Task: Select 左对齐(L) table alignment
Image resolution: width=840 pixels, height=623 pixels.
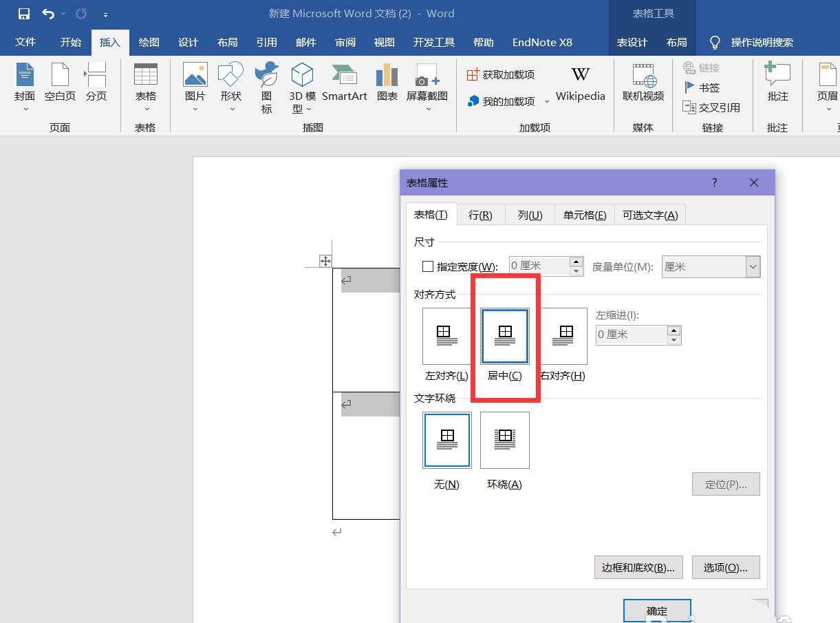Action: click(x=447, y=336)
